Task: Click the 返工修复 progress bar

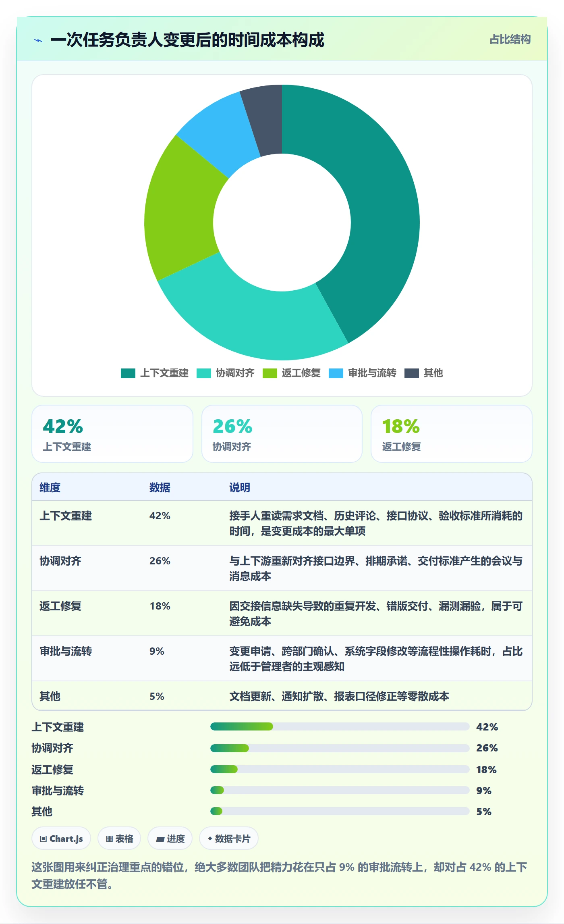Action: [x=340, y=769]
